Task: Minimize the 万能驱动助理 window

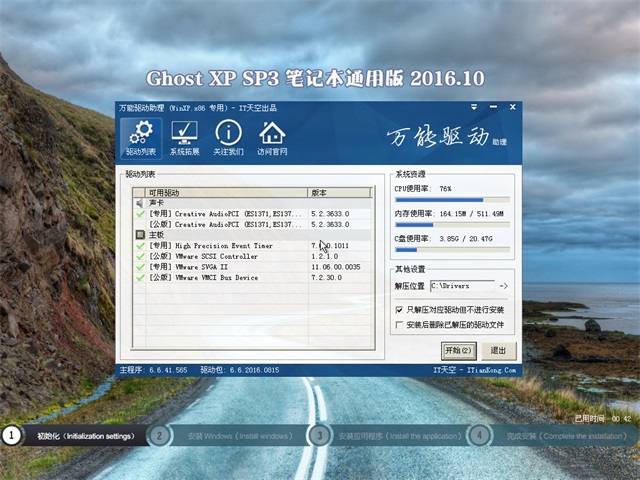Action: [x=493, y=107]
